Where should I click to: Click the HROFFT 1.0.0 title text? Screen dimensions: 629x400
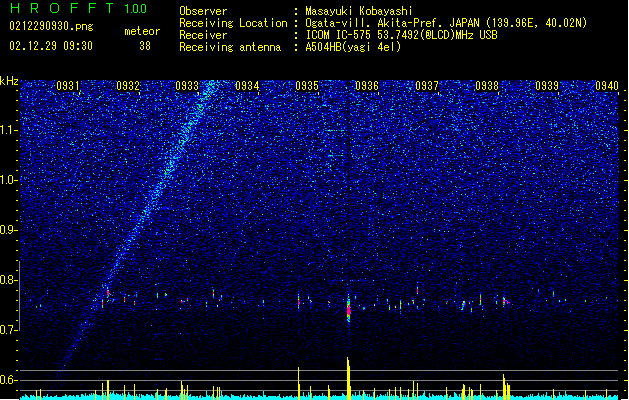click(78, 8)
